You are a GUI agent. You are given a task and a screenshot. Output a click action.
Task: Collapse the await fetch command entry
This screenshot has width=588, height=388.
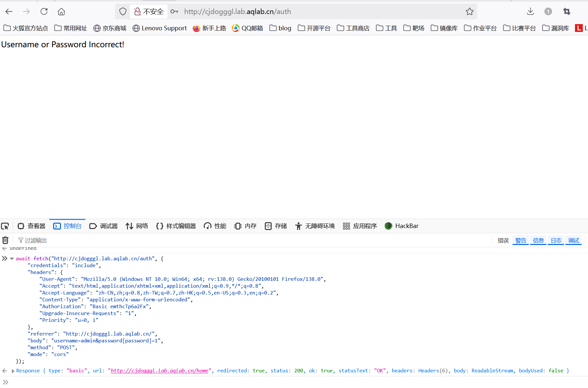point(12,259)
